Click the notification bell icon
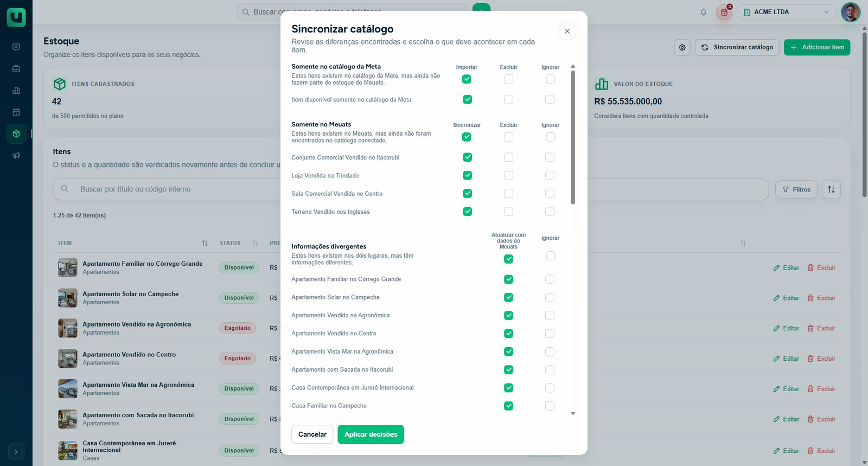The height and width of the screenshot is (466, 868). pos(704,12)
